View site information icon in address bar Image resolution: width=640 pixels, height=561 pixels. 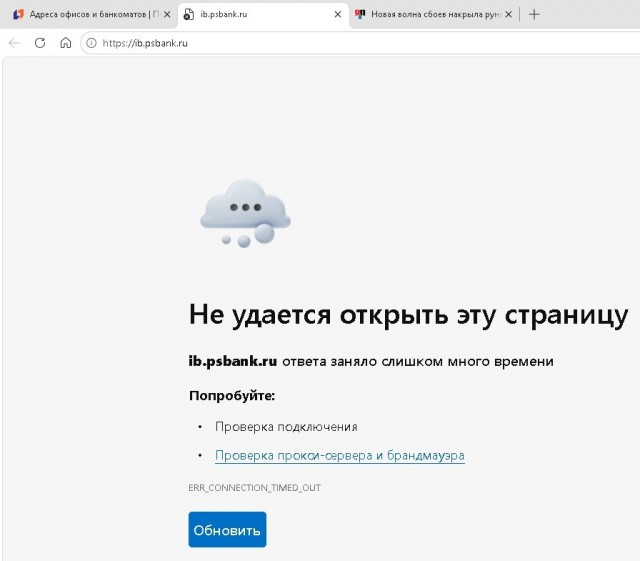(x=91, y=43)
